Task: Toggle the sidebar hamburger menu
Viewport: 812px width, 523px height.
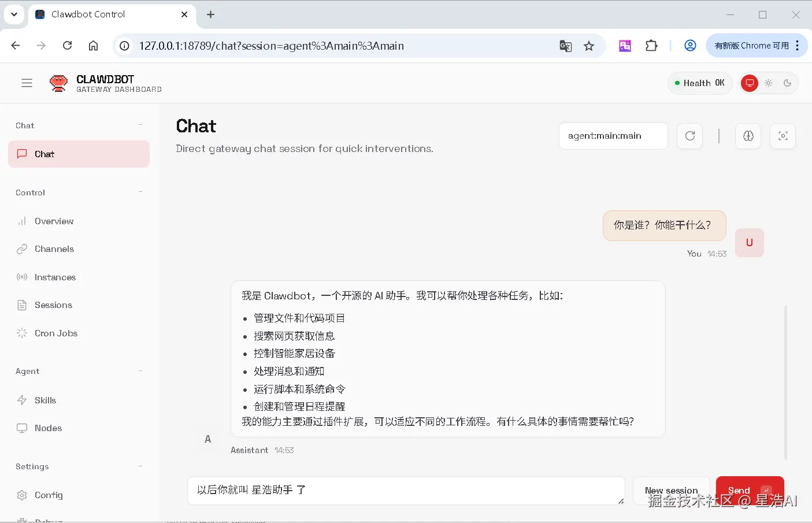Action: click(x=27, y=83)
